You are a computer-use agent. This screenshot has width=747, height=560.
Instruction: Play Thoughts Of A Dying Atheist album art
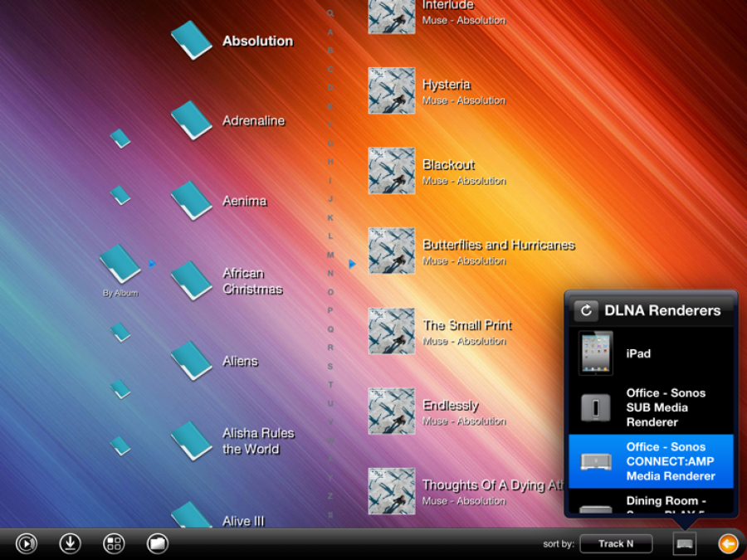(392, 491)
